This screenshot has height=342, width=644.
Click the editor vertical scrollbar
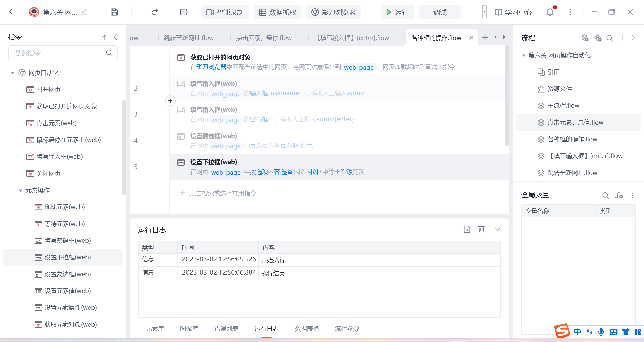[x=507, y=96]
